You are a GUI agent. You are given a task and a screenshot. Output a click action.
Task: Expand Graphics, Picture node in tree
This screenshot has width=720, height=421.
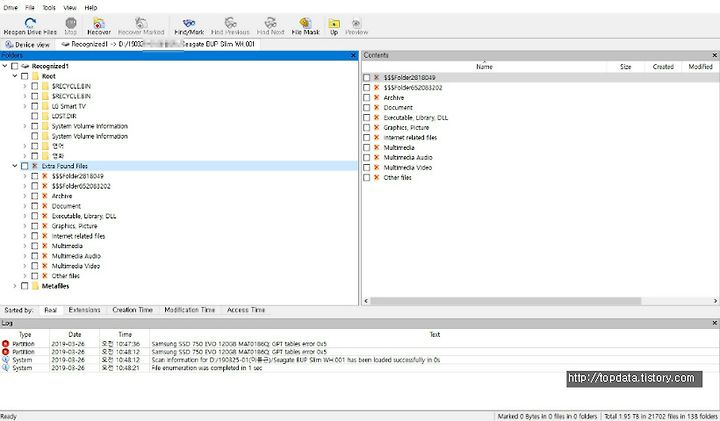point(25,226)
